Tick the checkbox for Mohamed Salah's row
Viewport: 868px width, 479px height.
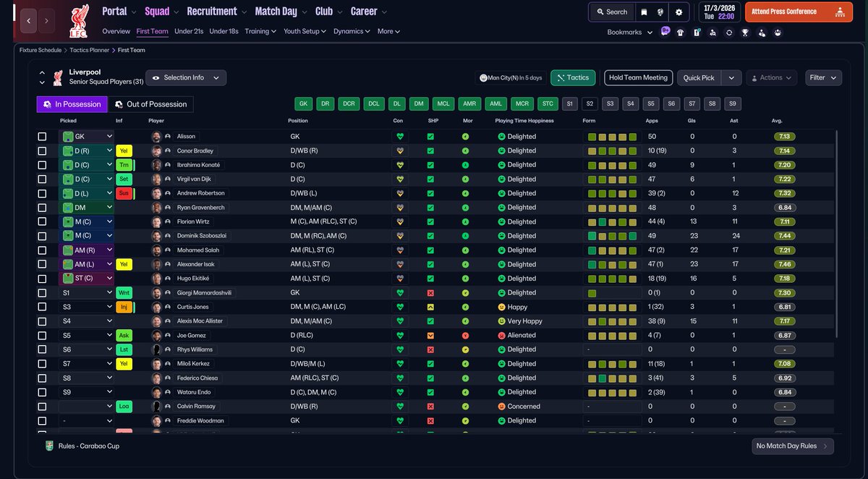(x=42, y=250)
